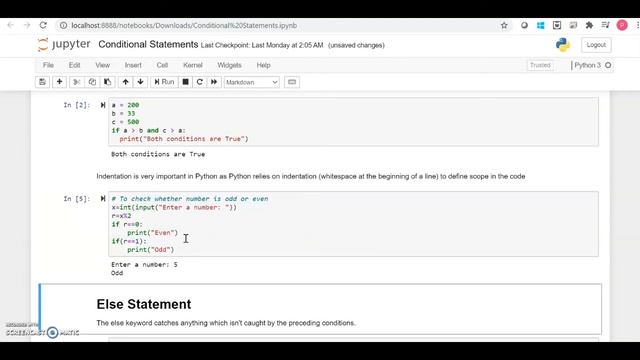
Task: Copy selected cells icon
Action: pos(92,82)
